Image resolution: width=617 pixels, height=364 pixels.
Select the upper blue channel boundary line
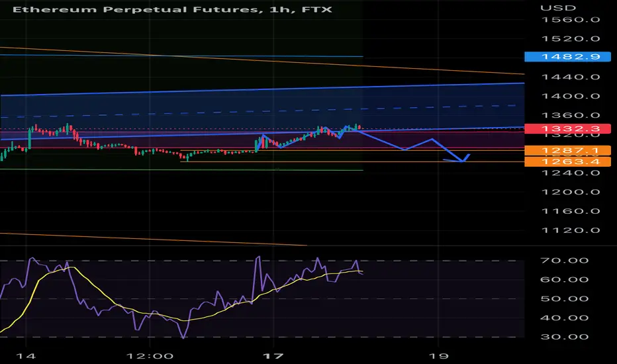click(x=262, y=89)
